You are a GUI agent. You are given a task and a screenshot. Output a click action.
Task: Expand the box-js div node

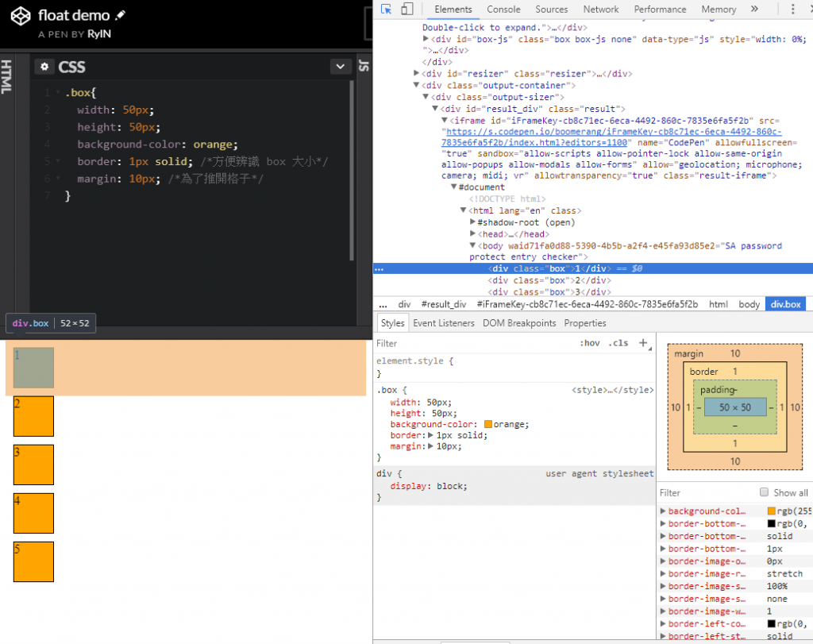coord(426,39)
